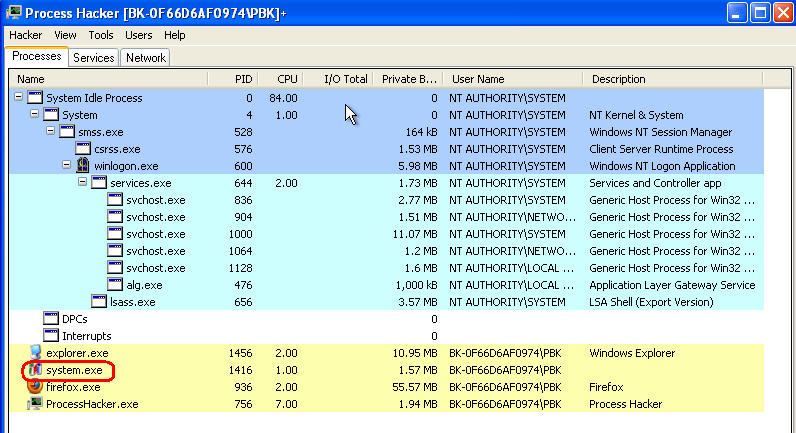The height and width of the screenshot is (433, 796).
Task: Click the 'Windows NT Session Manager' description
Action: pyautogui.click(x=660, y=132)
